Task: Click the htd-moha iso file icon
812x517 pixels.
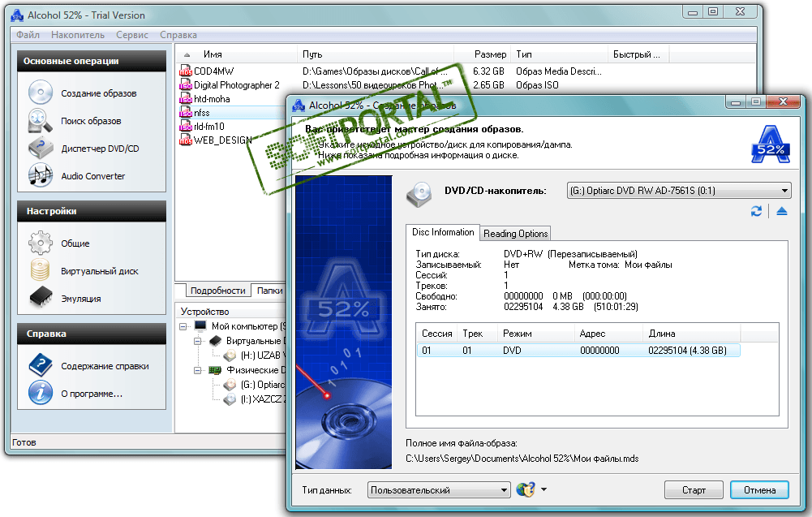Action: click(x=186, y=98)
